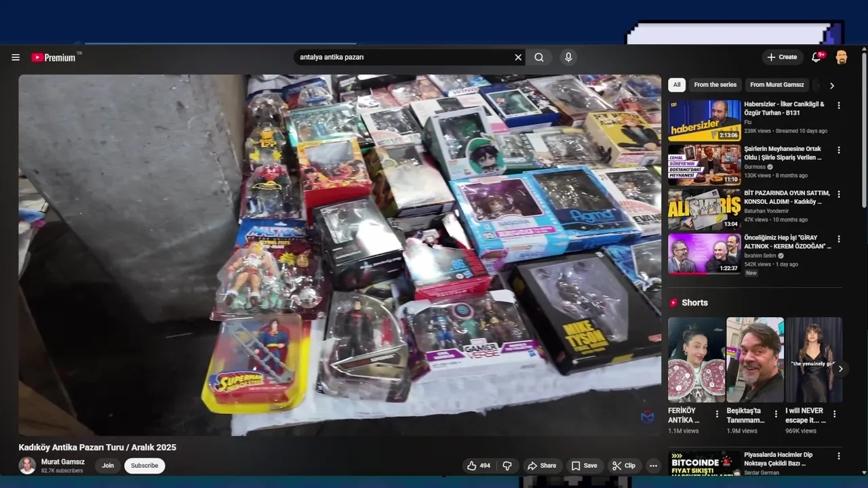Open the 'I will NEVER escape it' short
The height and width of the screenshot is (488, 868).
[814, 360]
